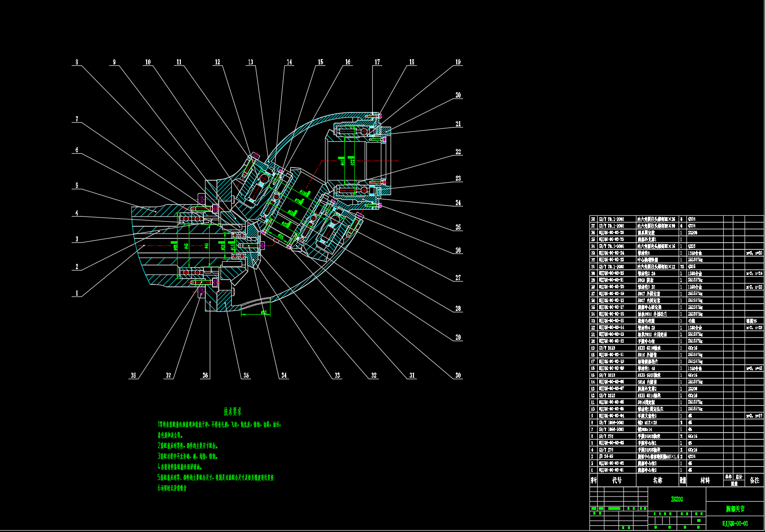Click the 材料 column header in parts list

(704, 480)
